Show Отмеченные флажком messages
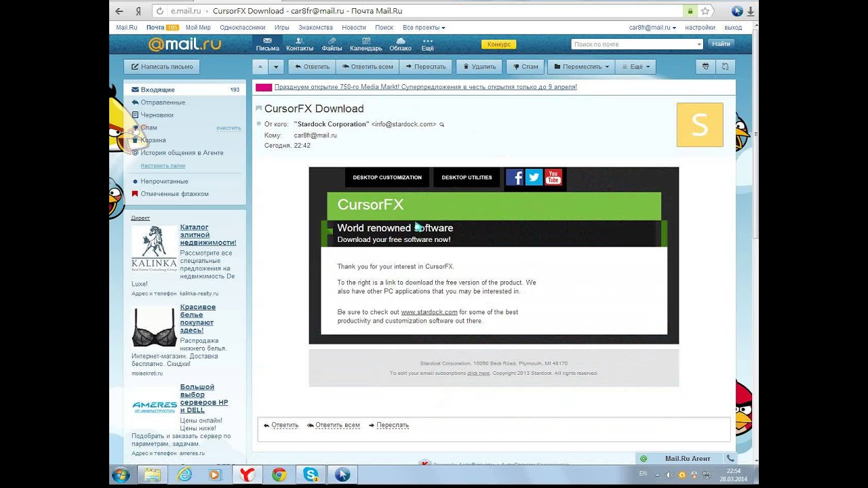Viewport: 868px width, 488px height. pyautogui.click(x=174, y=194)
